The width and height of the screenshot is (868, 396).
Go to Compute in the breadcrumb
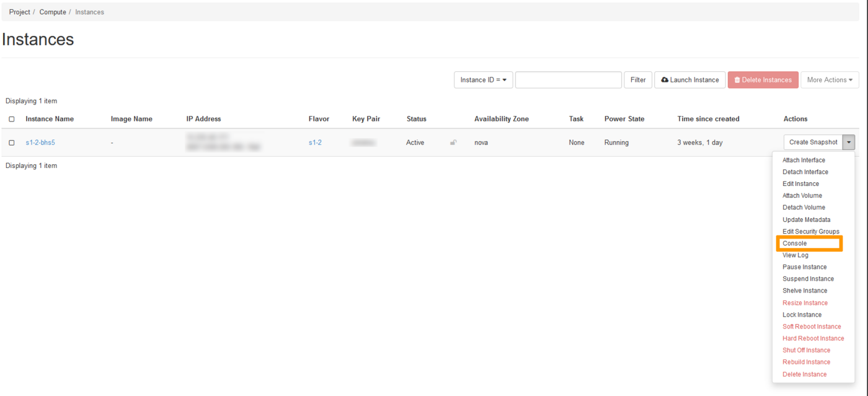[53, 12]
